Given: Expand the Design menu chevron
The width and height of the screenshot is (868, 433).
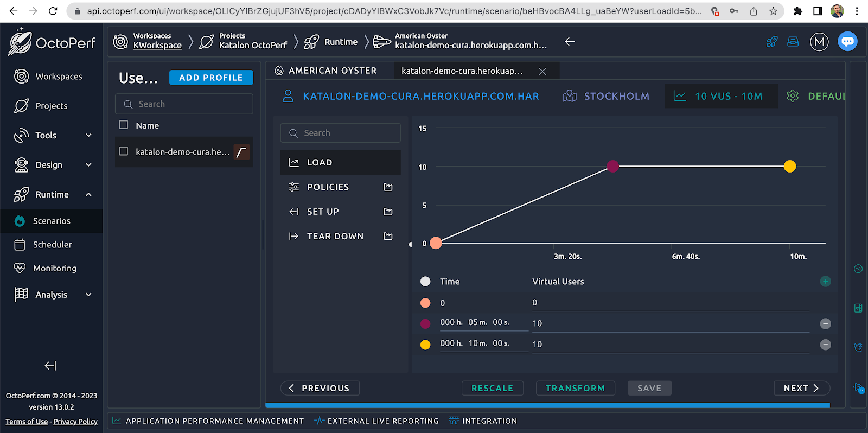Looking at the screenshot, I should coord(88,165).
